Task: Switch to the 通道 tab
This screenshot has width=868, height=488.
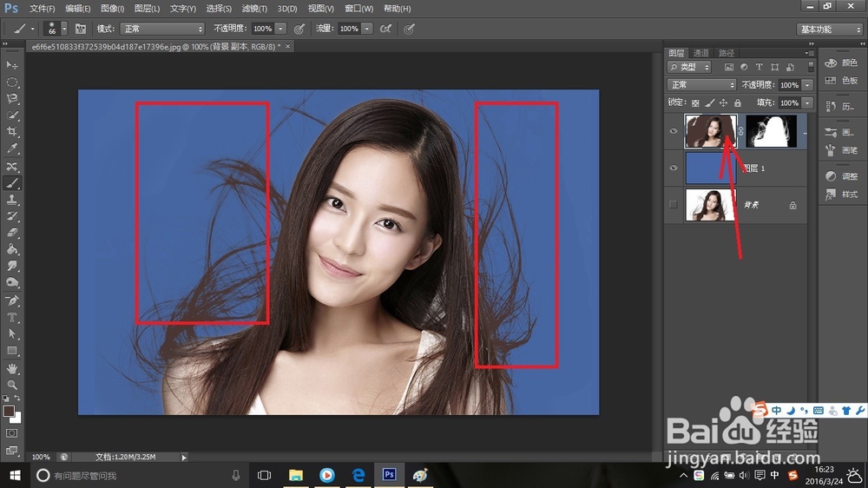Action: [700, 53]
